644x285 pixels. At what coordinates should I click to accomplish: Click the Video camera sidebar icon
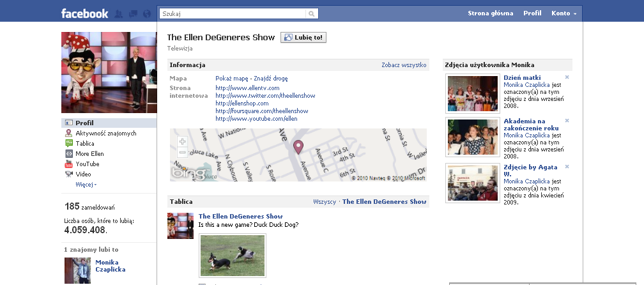[68, 174]
